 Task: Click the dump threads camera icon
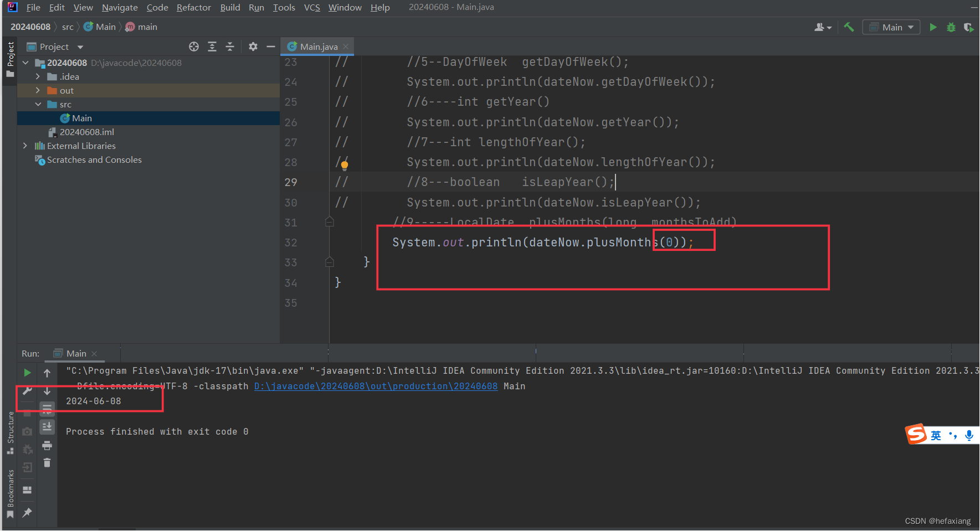coord(27,431)
